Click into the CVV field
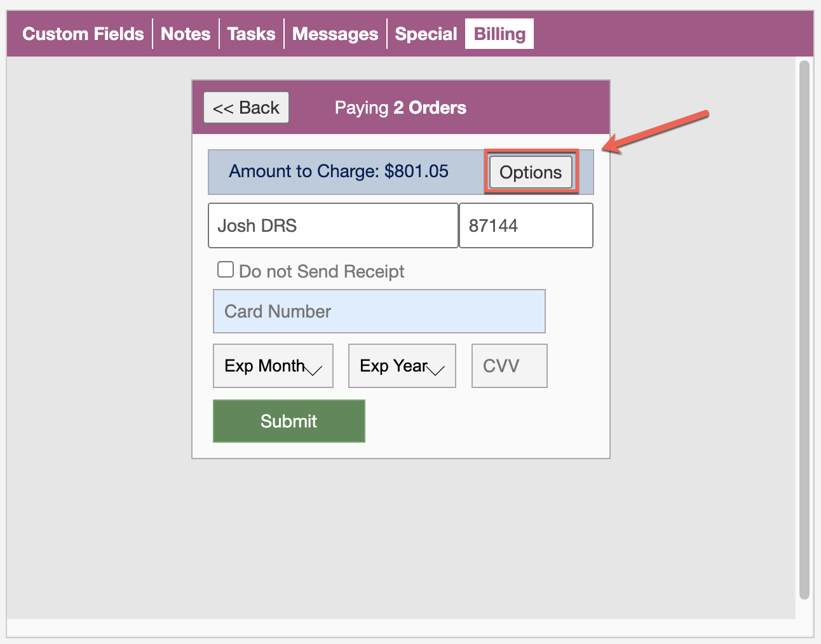The width and height of the screenshot is (821, 644). 509,366
